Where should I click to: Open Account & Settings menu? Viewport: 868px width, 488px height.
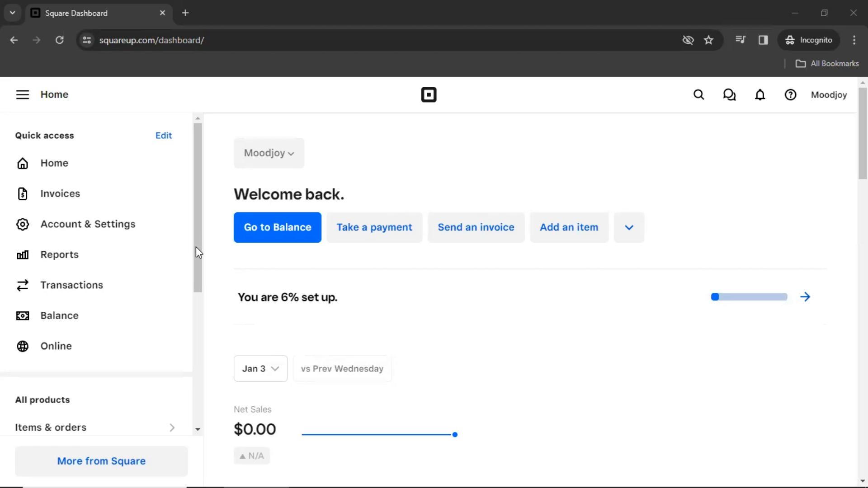point(88,224)
